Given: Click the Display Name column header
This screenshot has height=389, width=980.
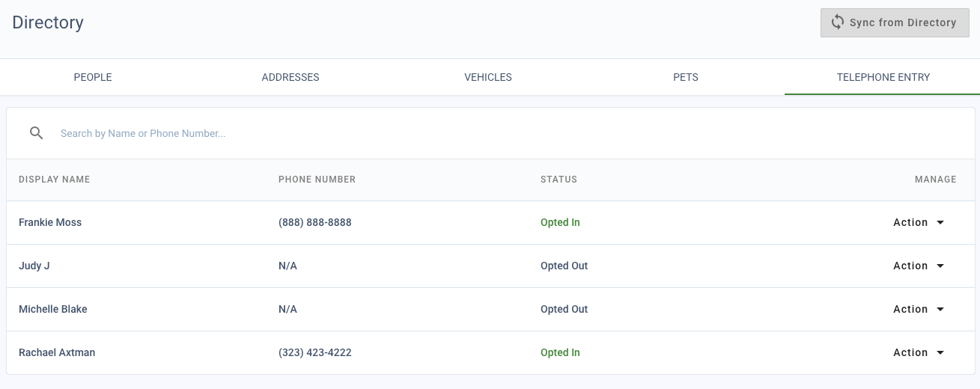Looking at the screenshot, I should [54, 180].
